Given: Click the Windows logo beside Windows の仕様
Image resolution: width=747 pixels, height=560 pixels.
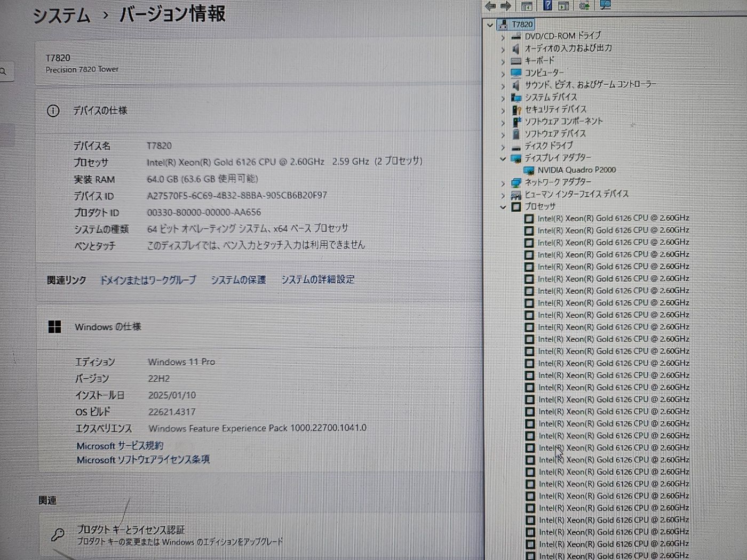Looking at the screenshot, I should click(55, 327).
